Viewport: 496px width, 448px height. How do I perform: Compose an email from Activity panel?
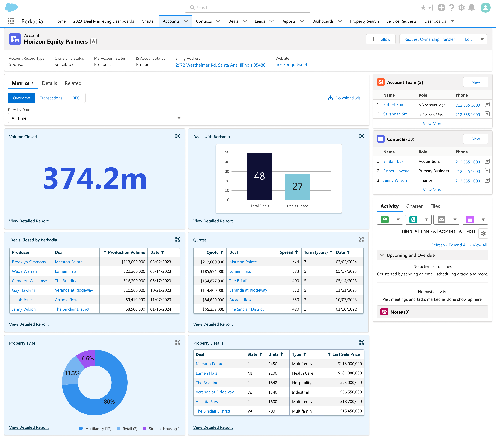[442, 220]
